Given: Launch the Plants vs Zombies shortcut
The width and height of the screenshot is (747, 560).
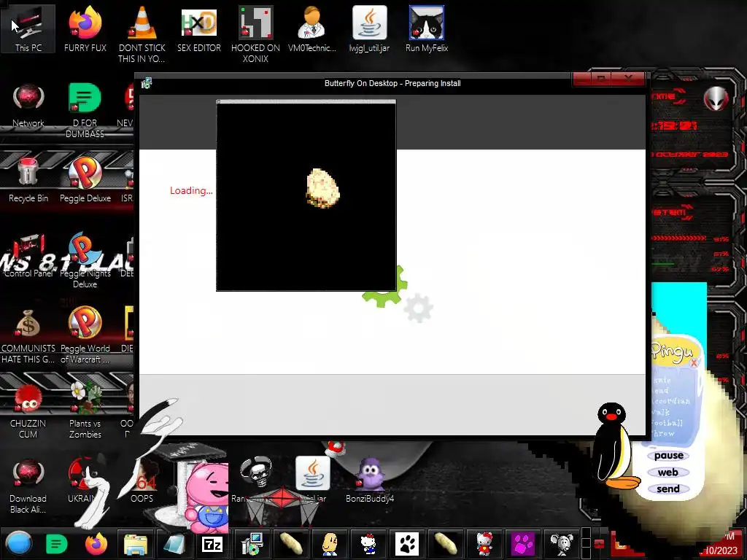Looking at the screenshot, I should click(85, 411).
